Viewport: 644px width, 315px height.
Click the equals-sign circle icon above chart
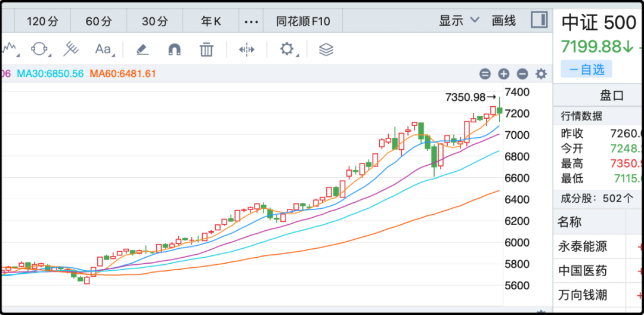pos(485,74)
